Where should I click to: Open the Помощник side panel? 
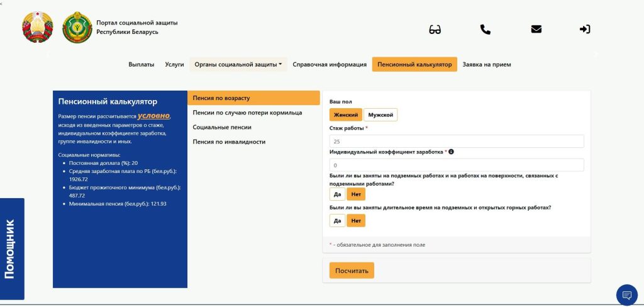tap(11, 248)
